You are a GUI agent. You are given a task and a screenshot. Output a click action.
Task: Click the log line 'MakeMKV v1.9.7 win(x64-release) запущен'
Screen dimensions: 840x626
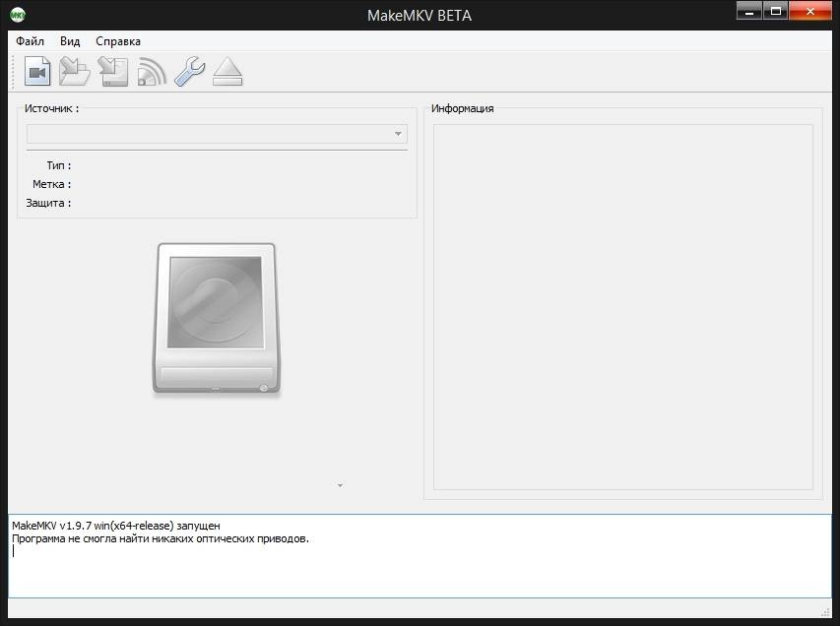pyautogui.click(x=116, y=526)
